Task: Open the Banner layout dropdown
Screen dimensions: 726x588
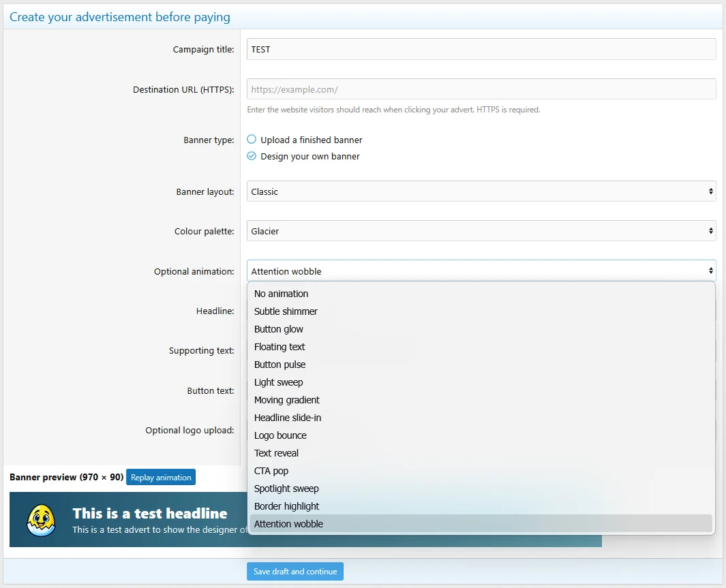Action: [481, 191]
